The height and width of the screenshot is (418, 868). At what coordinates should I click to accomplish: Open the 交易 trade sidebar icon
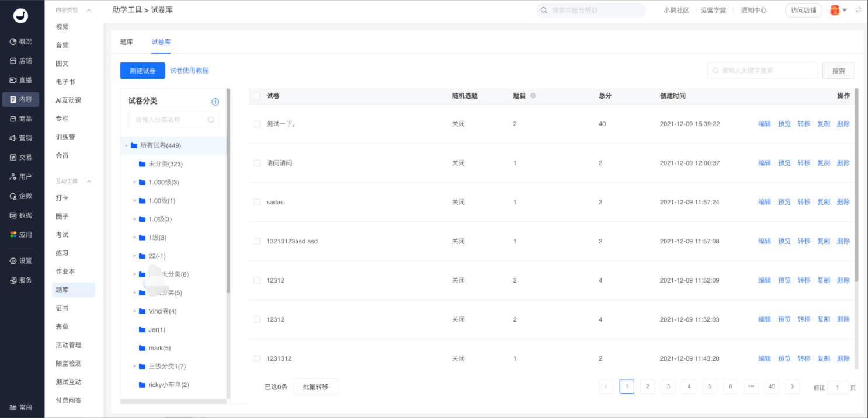coord(13,157)
